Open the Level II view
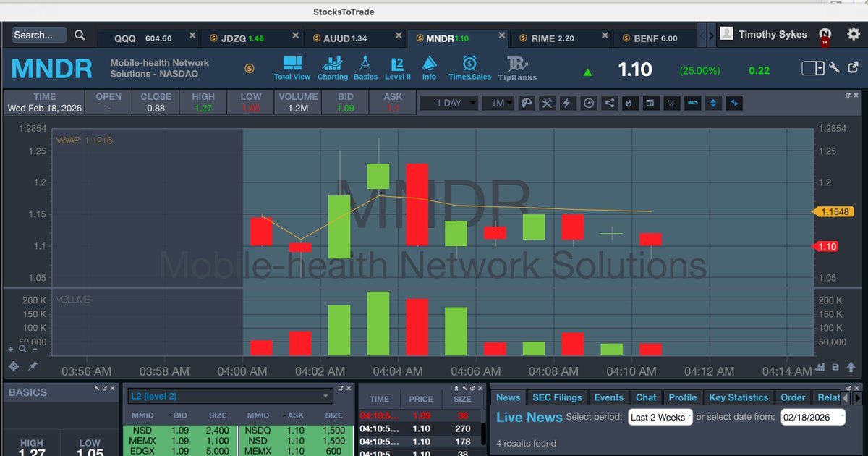868x456 pixels. pyautogui.click(x=397, y=68)
